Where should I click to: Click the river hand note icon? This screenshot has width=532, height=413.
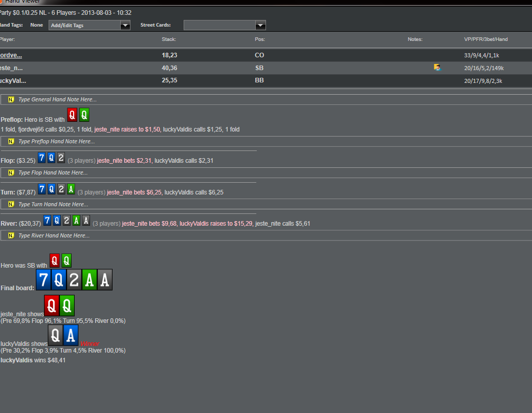point(11,235)
